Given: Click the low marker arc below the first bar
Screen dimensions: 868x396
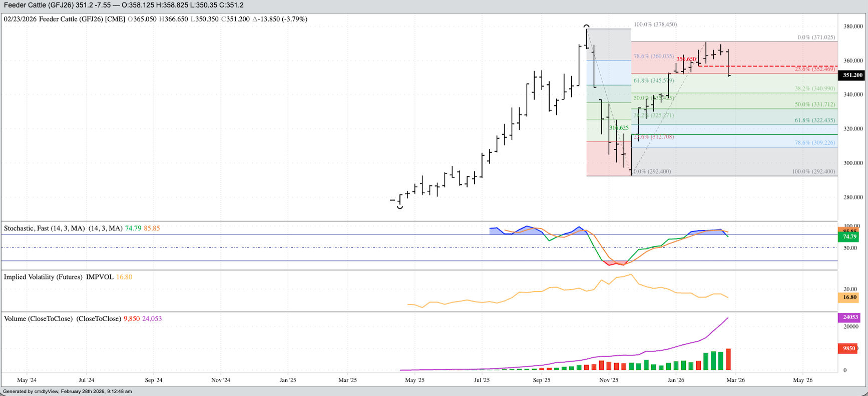Looking at the screenshot, I should point(399,207).
